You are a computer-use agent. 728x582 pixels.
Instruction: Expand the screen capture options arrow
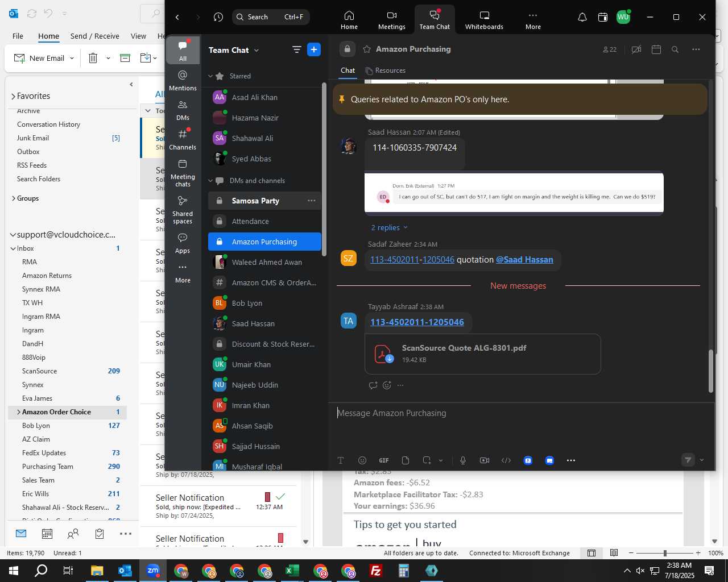click(x=441, y=460)
